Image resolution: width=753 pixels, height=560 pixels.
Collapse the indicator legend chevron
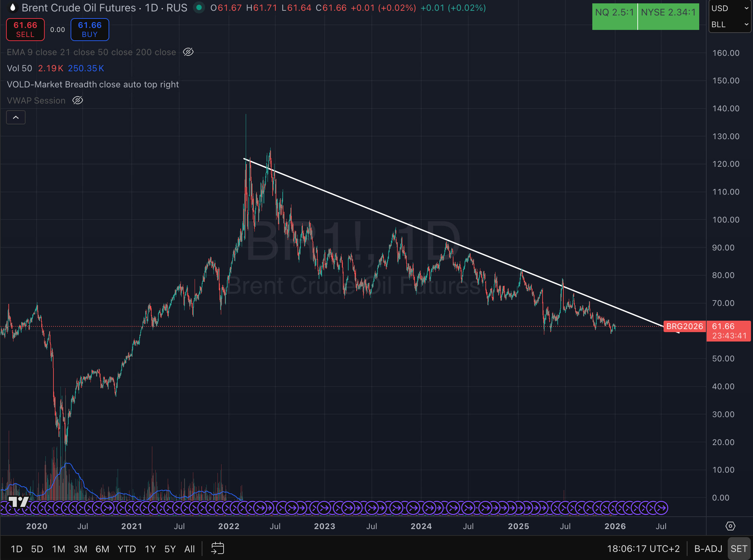click(x=15, y=117)
